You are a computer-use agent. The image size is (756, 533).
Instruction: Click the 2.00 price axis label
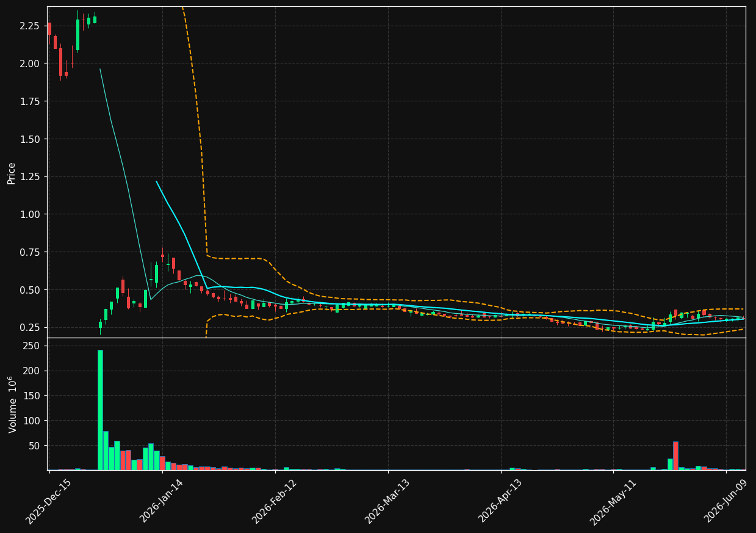point(31,63)
